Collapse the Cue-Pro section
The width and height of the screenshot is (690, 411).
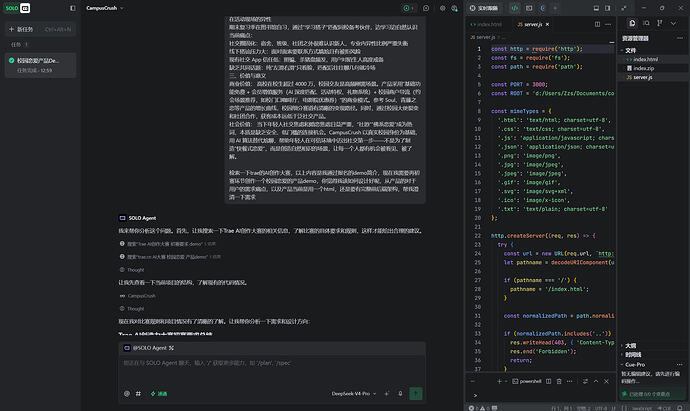click(x=633, y=364)
